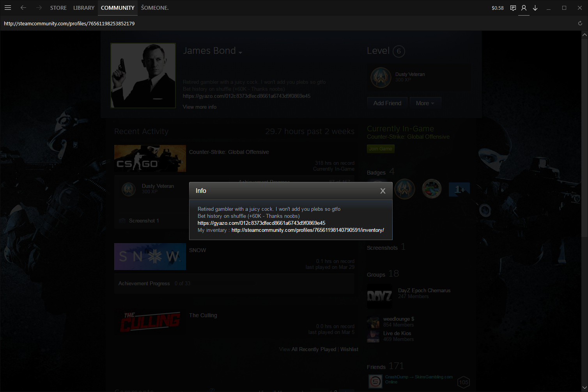Open the inventory profile link
This screenshot has height=392, width=588.
pyautogui.click(x=308, y=230)
